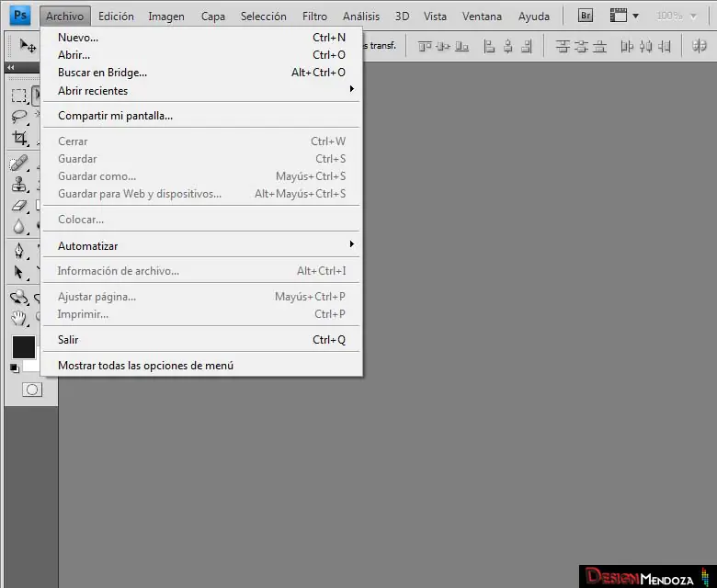717x588 pixels.
Task: Select the Clone Stamp tool
Action: pyautogui.click(x=19, y=184)
